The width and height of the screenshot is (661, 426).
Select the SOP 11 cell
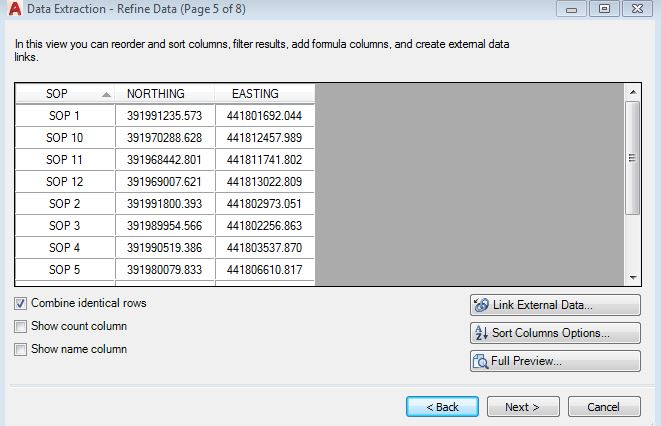click(65, 160)
